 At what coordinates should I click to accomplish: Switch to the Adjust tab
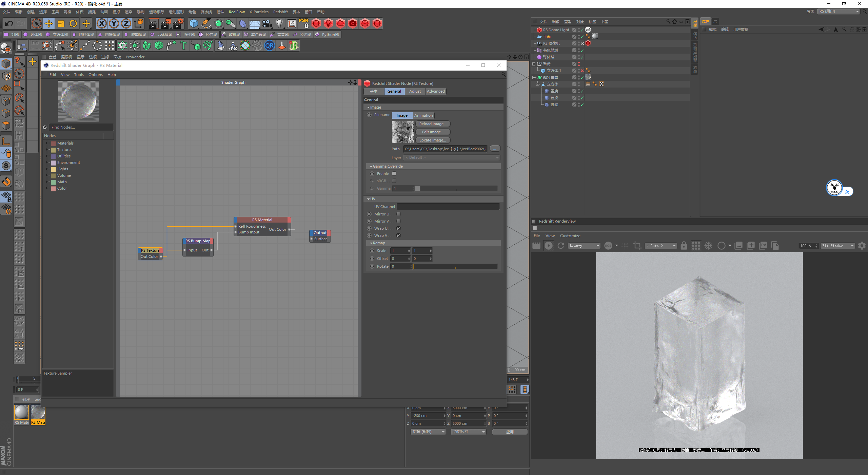(x=415, y=91)
